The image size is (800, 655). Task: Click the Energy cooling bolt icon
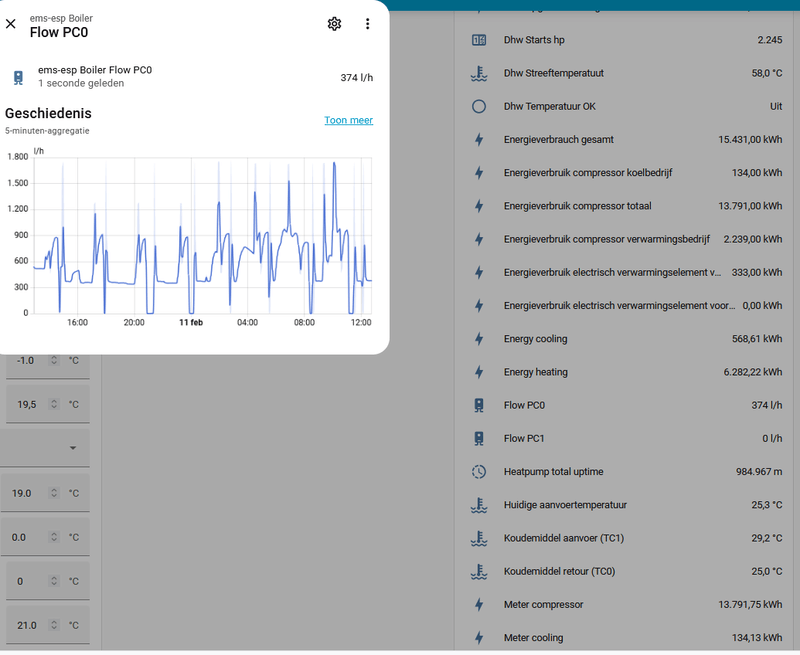(x=479, y=339)
